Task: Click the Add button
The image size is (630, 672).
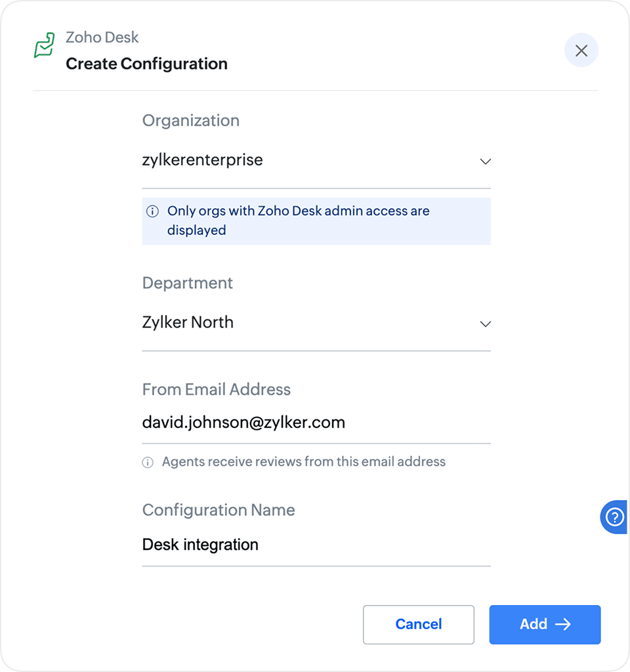Action: tap(545, 624)
